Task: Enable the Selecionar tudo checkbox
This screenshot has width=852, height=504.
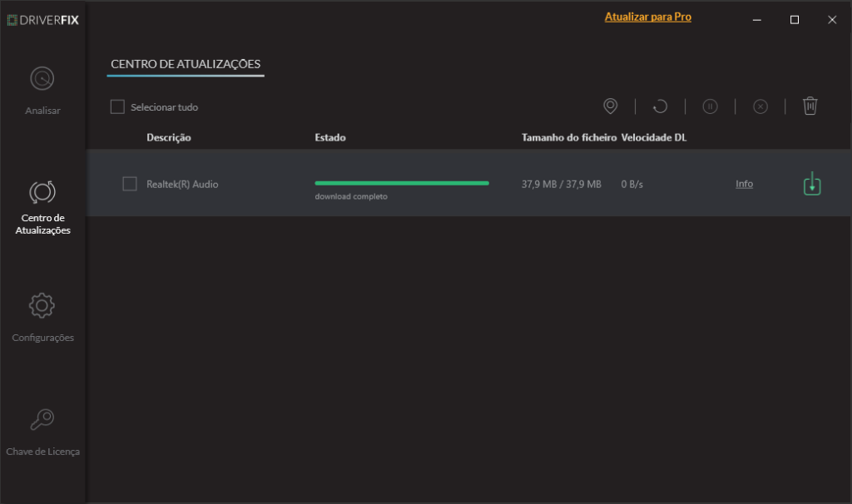Action: 116,106
